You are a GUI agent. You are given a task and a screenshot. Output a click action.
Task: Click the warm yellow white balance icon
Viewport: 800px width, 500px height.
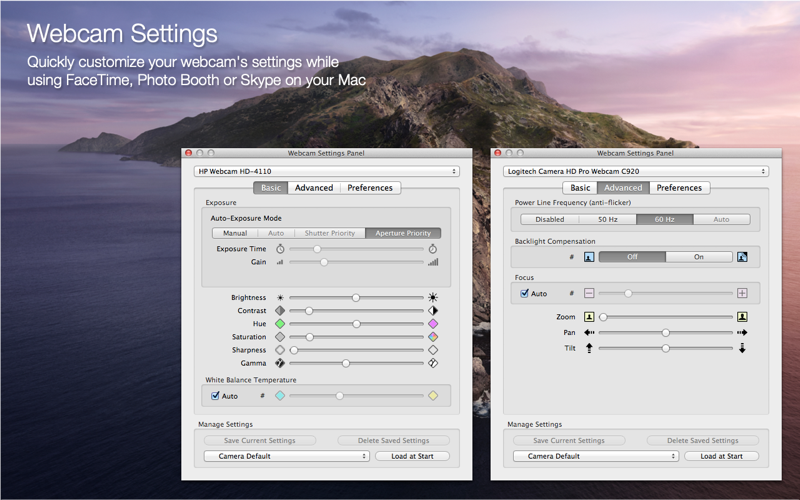tap(433, 395)
